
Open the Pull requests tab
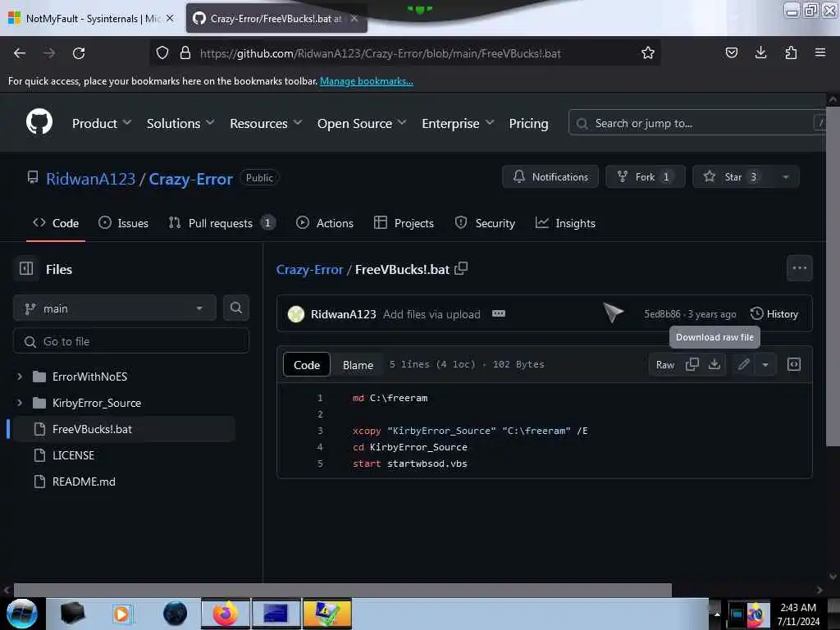click(221, 223)
